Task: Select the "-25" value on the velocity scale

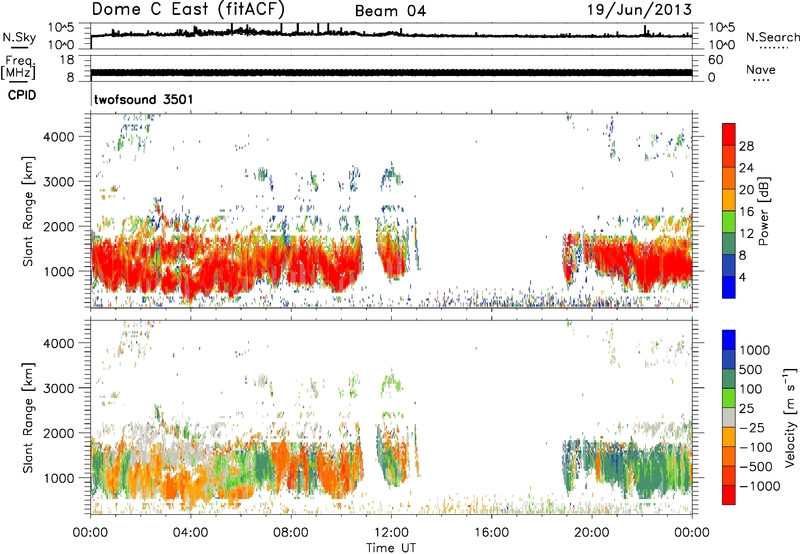Action: coord(751,427)
